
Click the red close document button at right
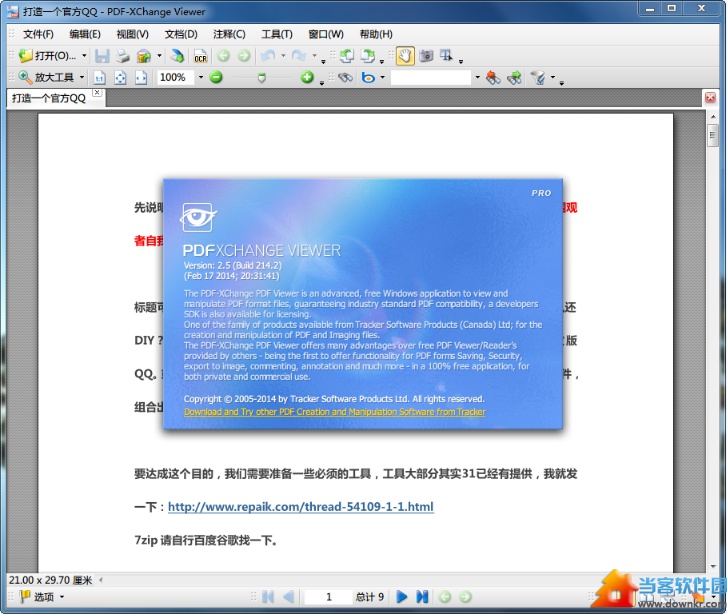tap(710, 97)
